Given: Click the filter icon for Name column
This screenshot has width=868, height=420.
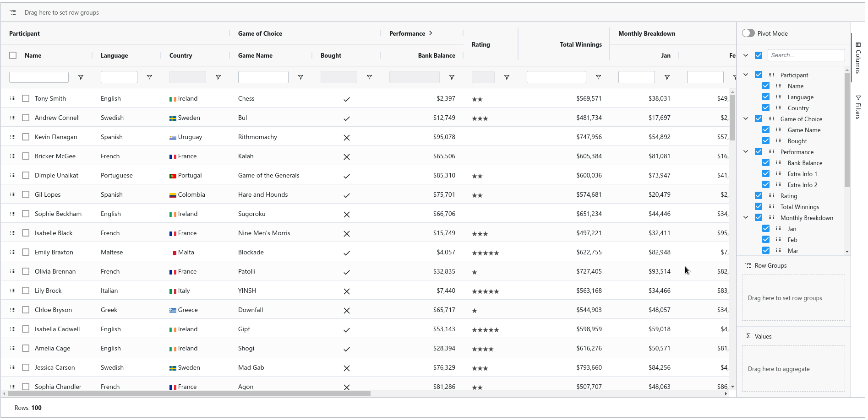Looking at the screenshot, I should (81, 77).
